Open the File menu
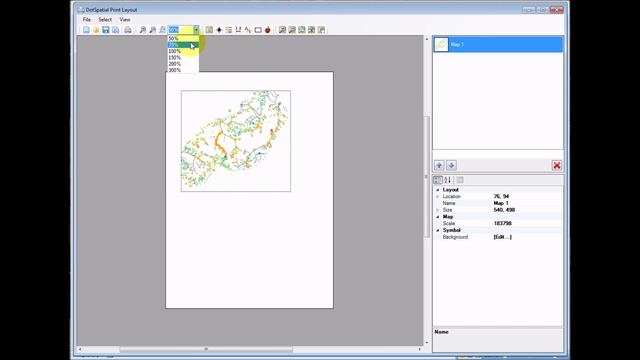The width and height of the screenshot is (640, 360). 87,20
